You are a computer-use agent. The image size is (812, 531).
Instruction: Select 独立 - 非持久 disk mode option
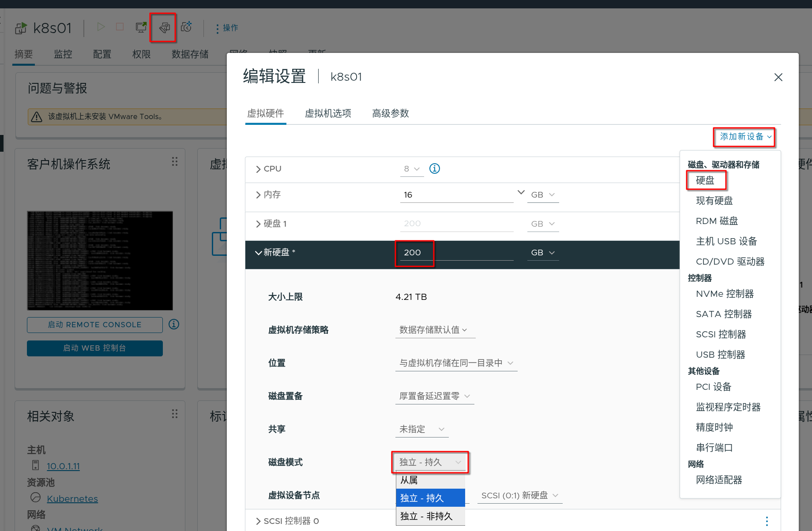[426, 516]
